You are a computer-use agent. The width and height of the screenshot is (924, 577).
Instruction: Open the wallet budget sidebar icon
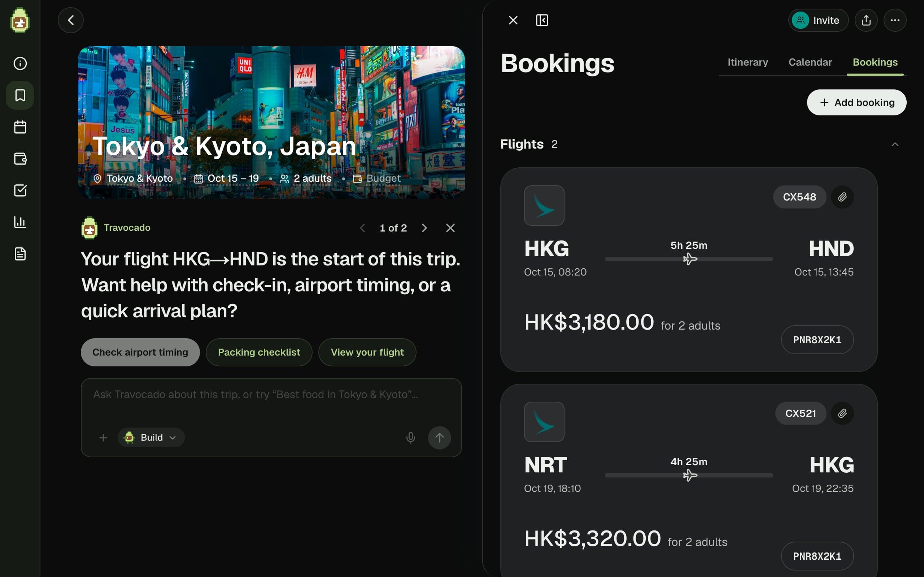coord(20,159)
